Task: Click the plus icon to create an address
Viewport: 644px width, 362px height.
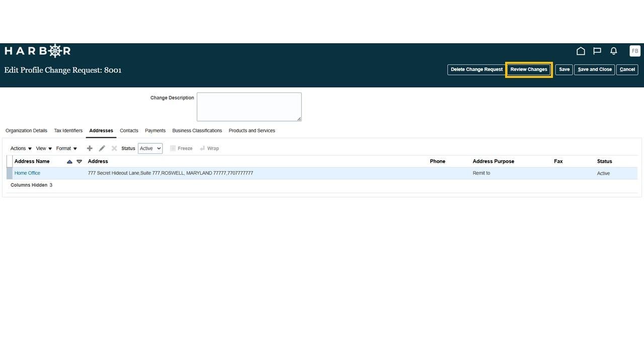Action: tap(90, 148)
